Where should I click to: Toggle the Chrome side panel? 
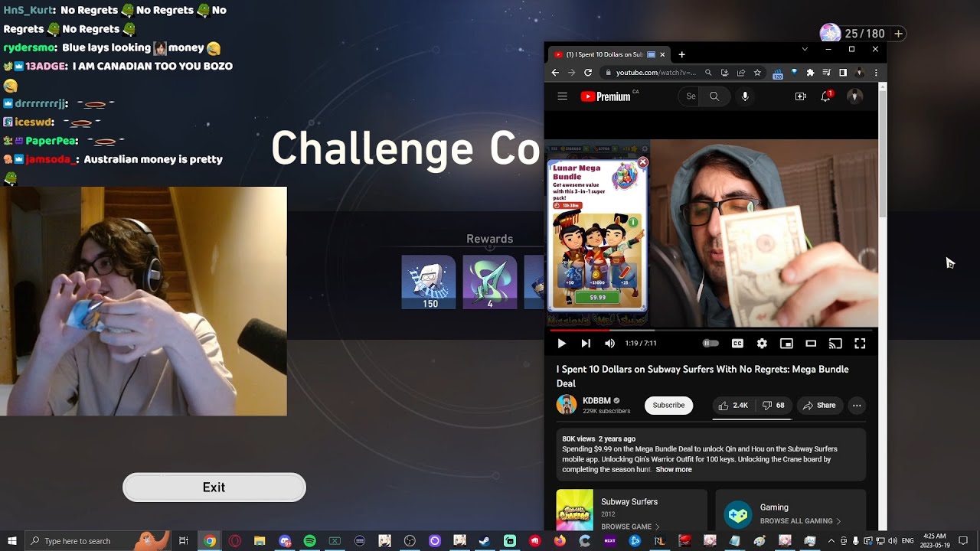point(843,73)
